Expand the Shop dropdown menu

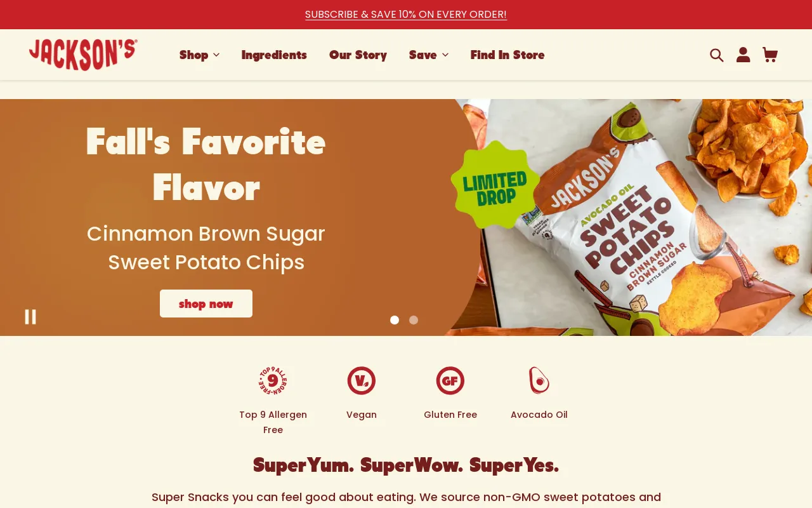point(199,55)
